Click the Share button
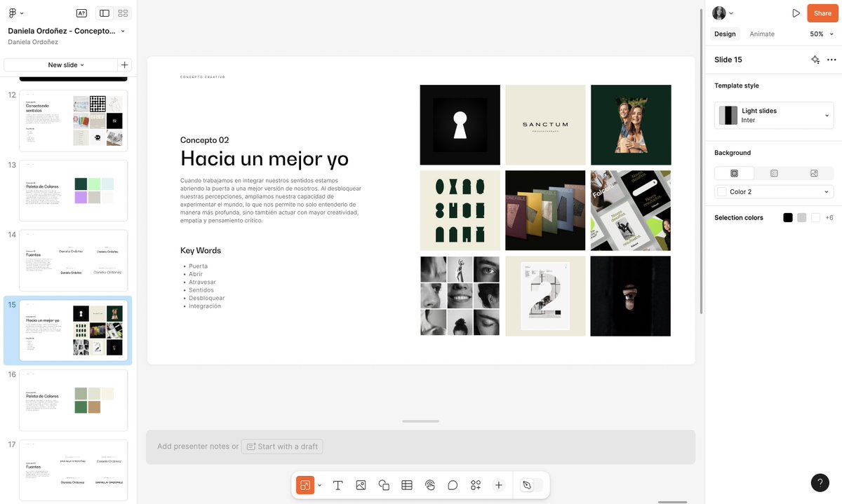 click(x=822, y=13)
